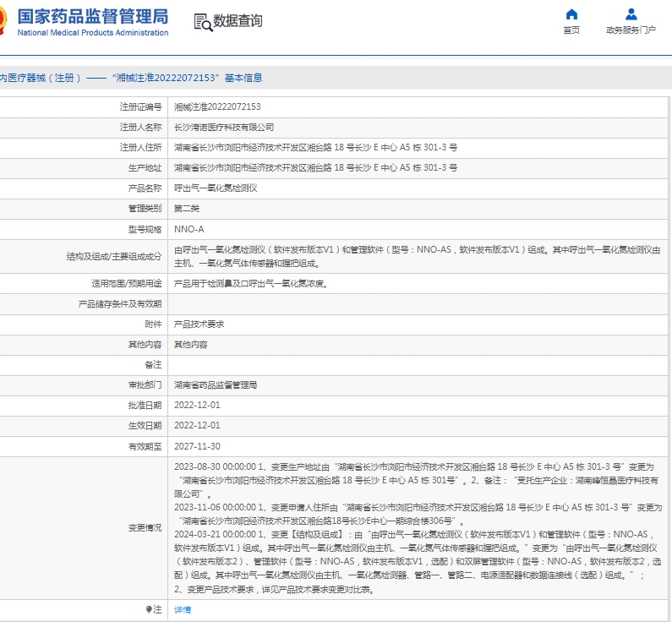Select product name 呼出气一氧化氮检测仪

point(216,188)
